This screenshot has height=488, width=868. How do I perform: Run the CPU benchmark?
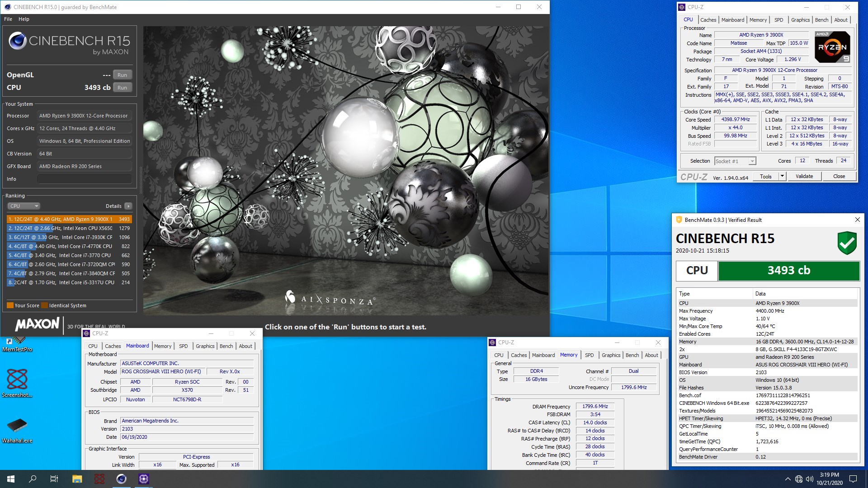click(x=122, y=88)
